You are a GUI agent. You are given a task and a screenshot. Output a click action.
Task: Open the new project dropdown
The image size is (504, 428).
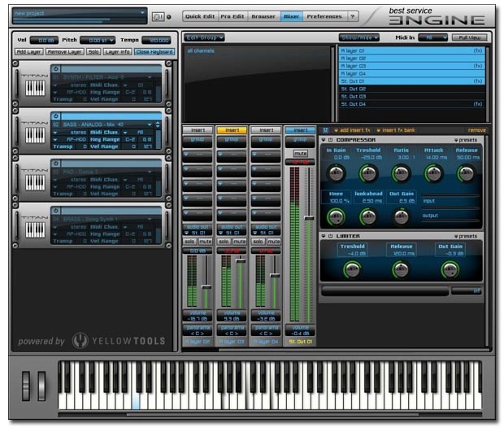(x=142, y=13)
